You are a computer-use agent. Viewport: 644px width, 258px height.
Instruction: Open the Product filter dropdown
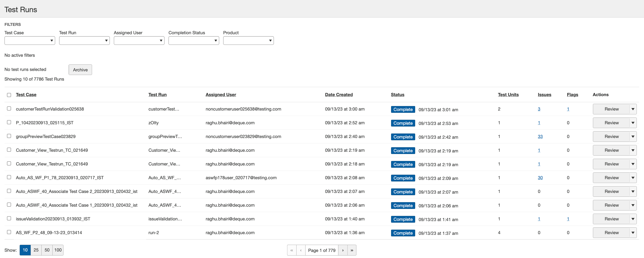coord(248,41)
